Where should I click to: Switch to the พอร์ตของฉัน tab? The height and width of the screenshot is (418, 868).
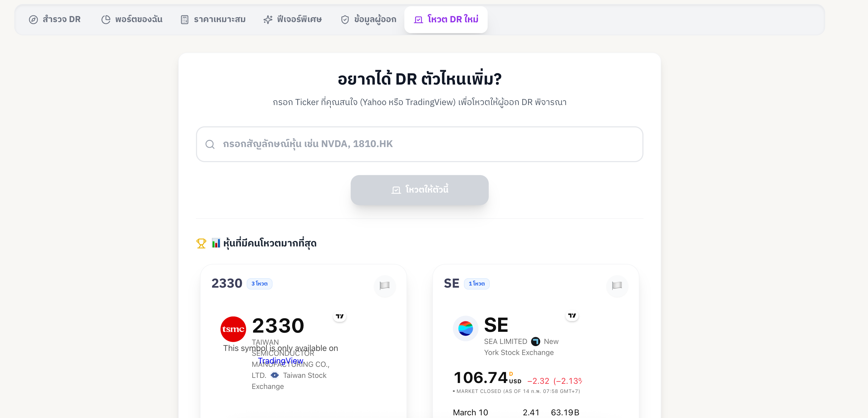(x=132, y=19)
